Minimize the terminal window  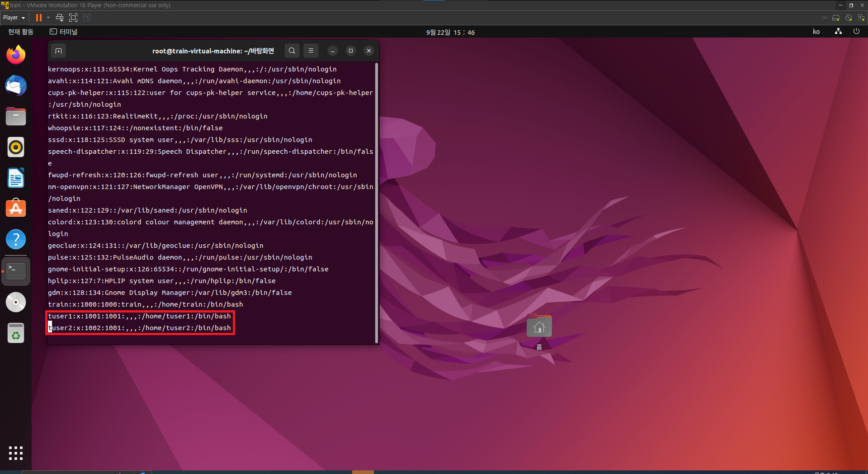coord(333,51)
